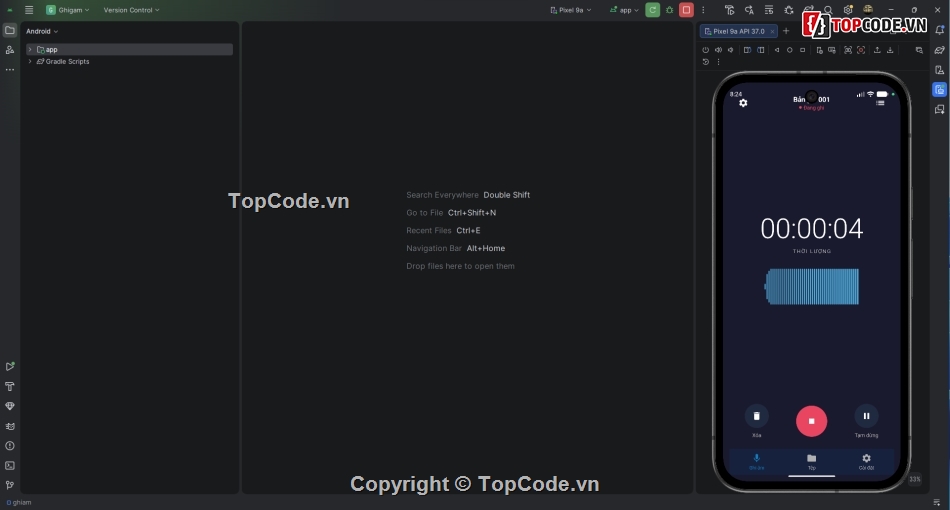Open the Notifications bell
The width and height of the screenshot is (950, 510).
click(x=940, y=30)
